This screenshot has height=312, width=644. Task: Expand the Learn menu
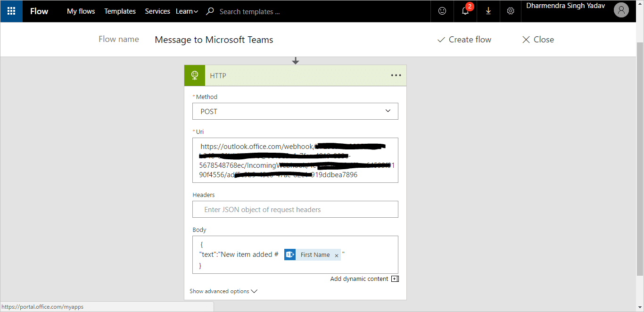coord(187,11)
